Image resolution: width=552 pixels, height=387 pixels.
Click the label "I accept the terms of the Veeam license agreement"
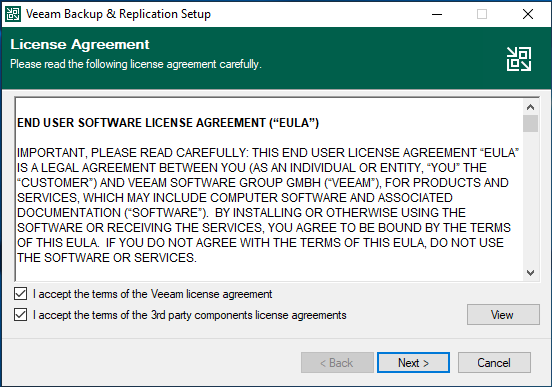coord(152,294)
